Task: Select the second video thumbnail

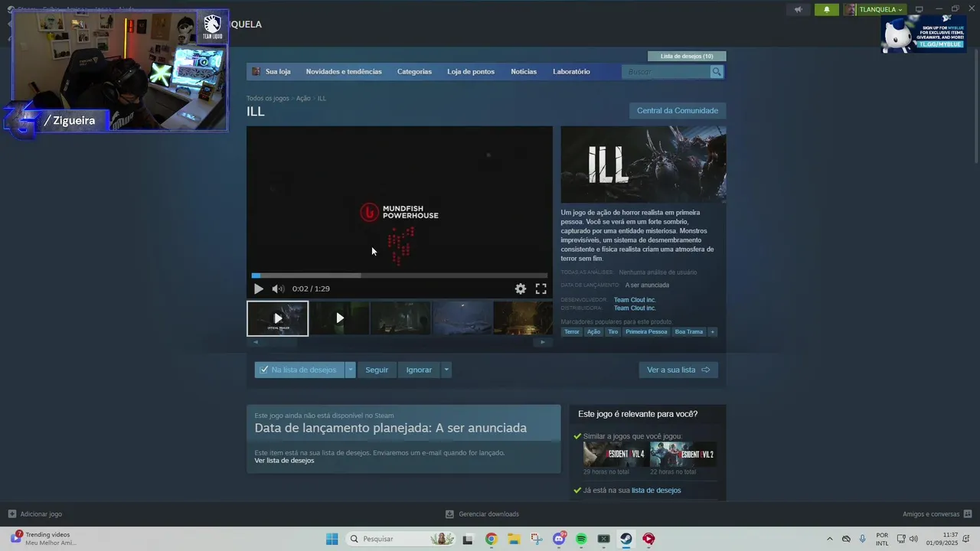Action: [x=339, y=318]
